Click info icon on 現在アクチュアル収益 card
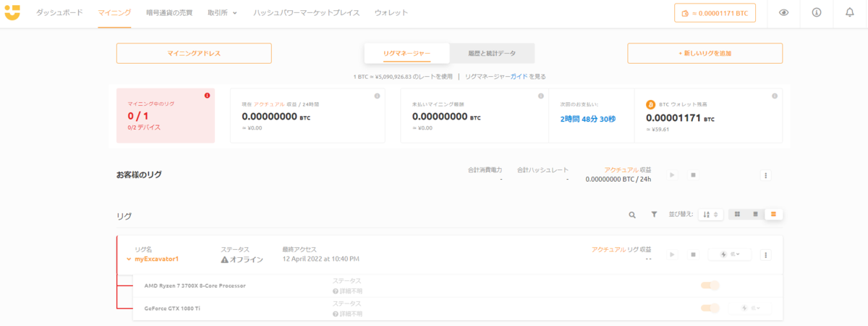The width and height of the screenshot is (868, 326). click(x=377, y=96)
